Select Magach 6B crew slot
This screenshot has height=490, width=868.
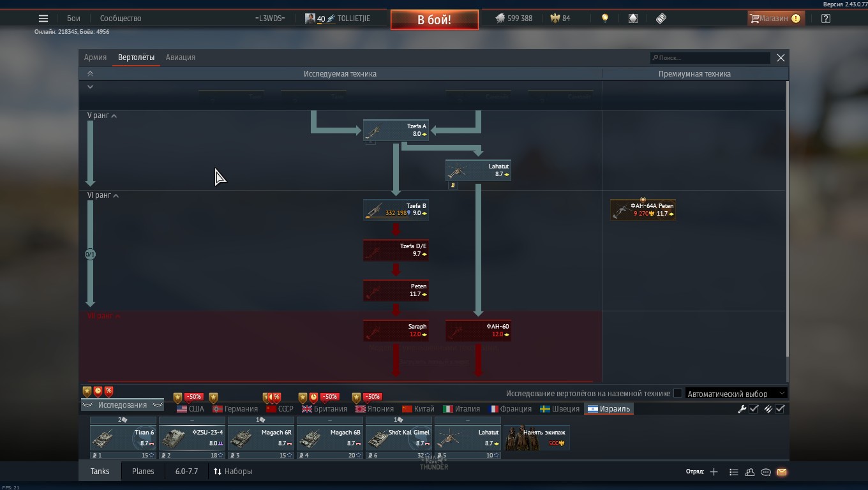coord(330,438)
